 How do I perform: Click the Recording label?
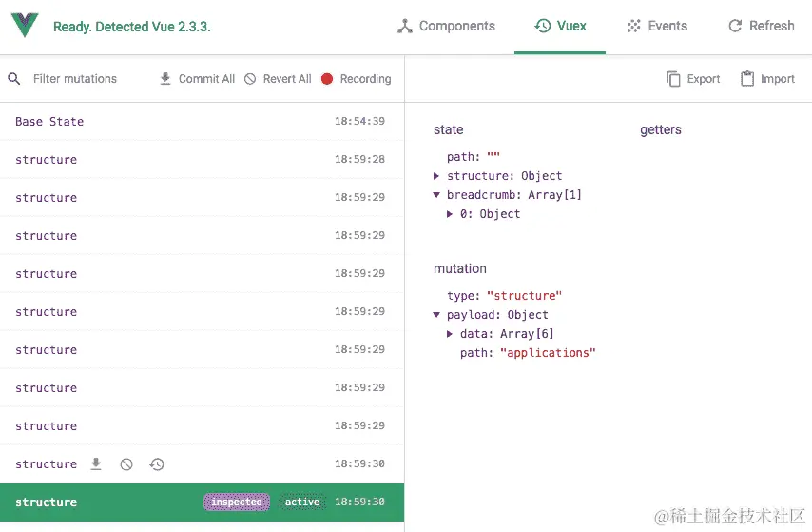coord(365,79)
